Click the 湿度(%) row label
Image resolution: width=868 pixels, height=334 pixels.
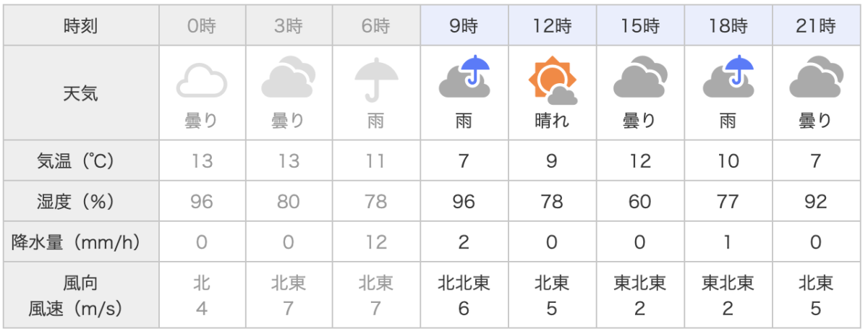coord(81,202)
